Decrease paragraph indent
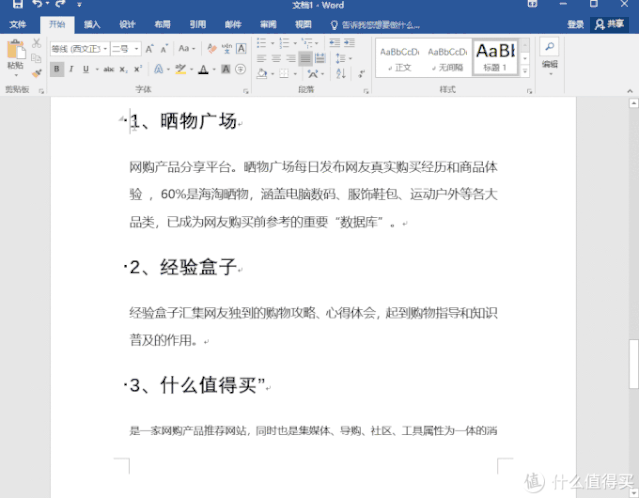The height and width of the screenshot is (498, 639). (x=335, y=43)
